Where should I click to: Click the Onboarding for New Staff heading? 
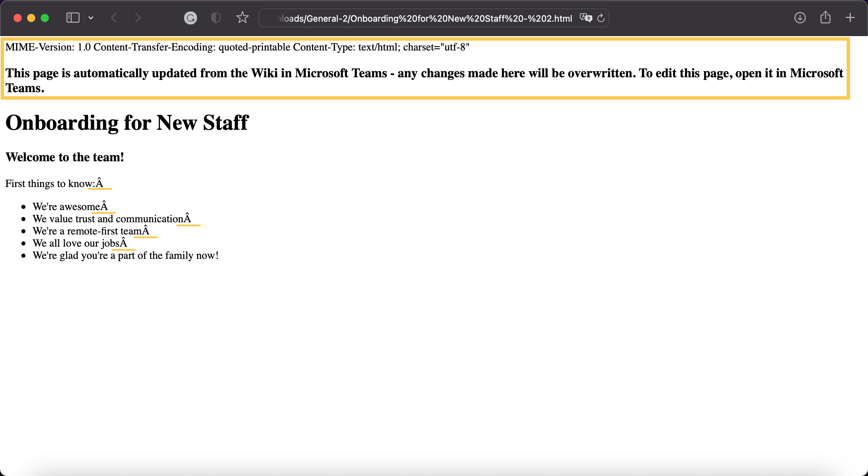tap(127, 123)
